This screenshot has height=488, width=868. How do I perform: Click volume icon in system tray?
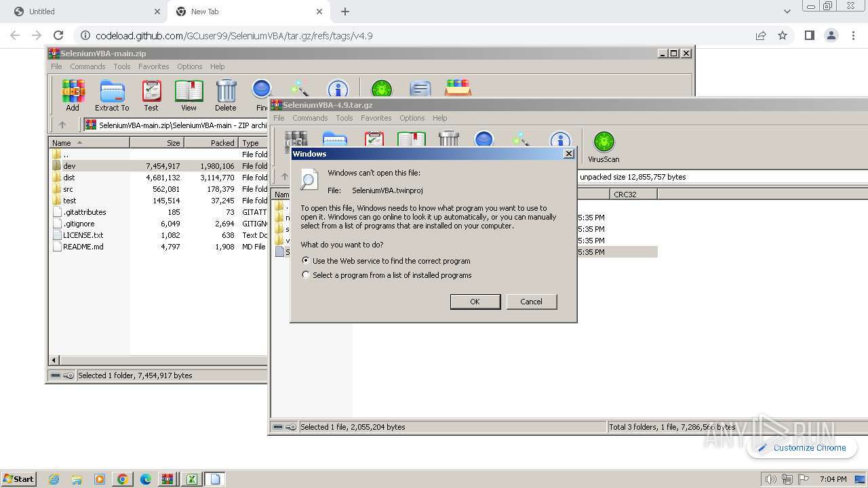770,479
